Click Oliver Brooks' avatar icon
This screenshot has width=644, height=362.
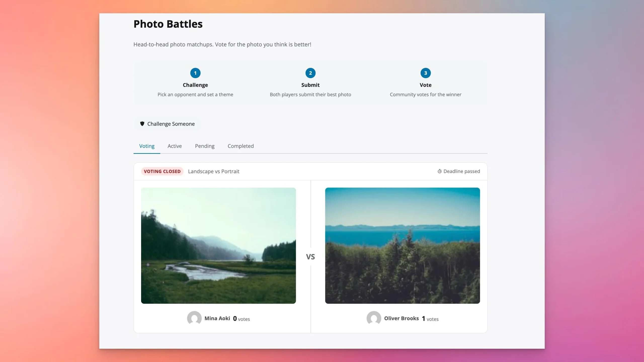click(x=374, y=318)
